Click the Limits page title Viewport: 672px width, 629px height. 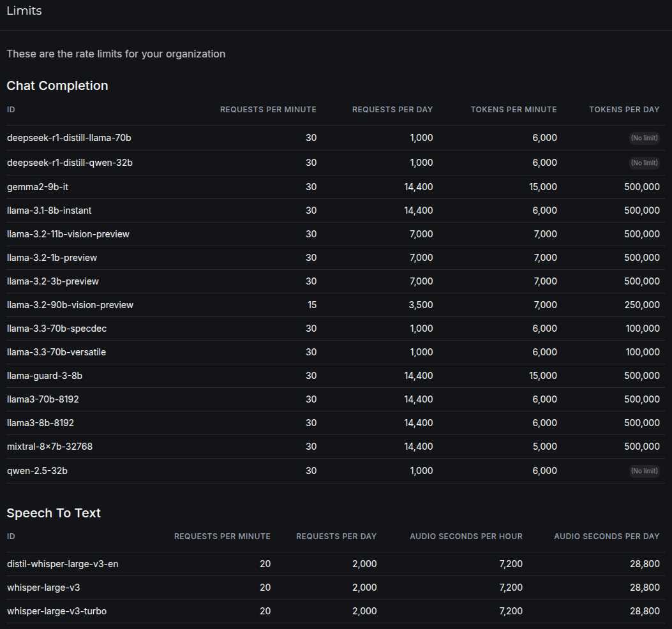click(24, 11)
